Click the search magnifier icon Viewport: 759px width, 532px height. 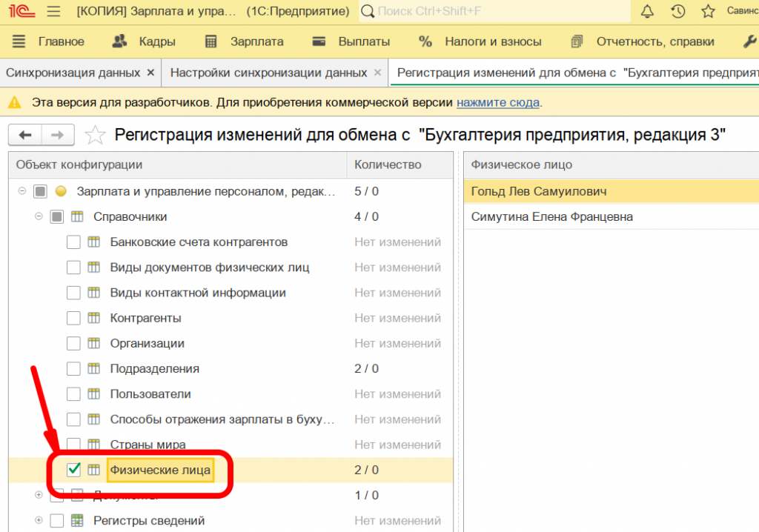pos(368,10)
